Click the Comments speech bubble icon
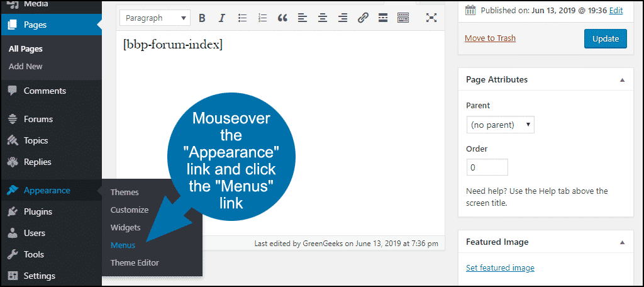644x287 pixels. 13,91
